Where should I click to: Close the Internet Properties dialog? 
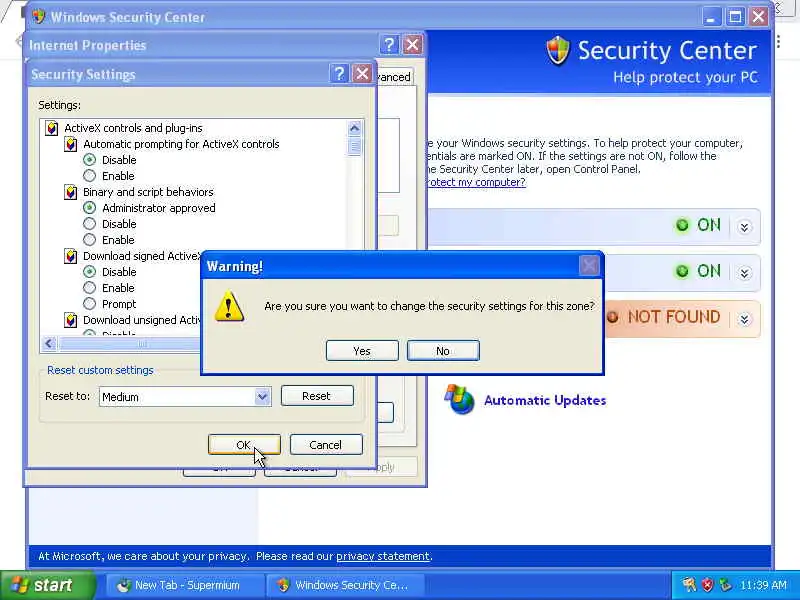pyautogui.click(x=412, y=45)
